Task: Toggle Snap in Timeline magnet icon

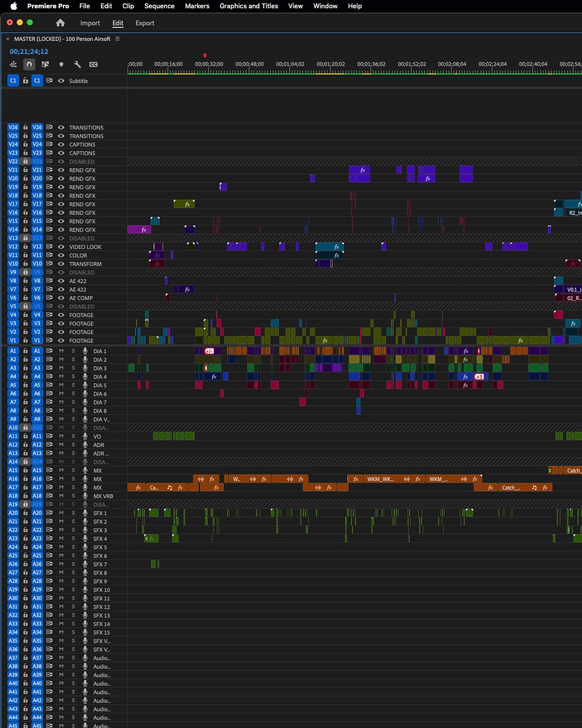Action: [29, 64]
